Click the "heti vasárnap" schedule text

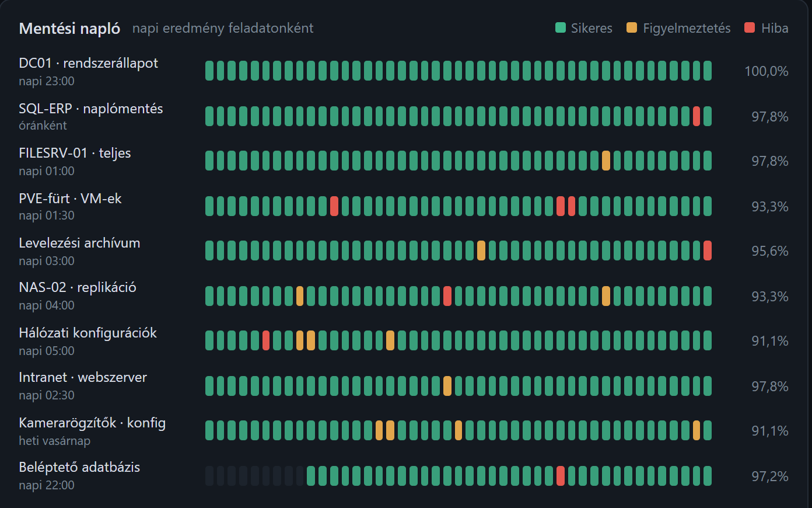[x=55, y=441]
